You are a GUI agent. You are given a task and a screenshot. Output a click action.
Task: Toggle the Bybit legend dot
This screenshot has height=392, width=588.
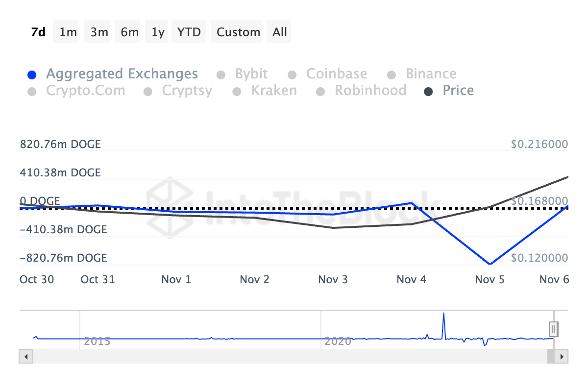(221, 75)
